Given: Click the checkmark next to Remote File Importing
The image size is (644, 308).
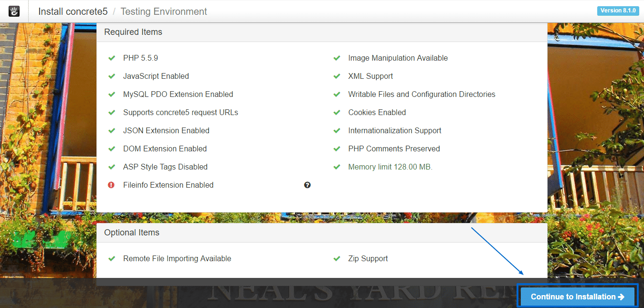Looking at the screenshot, I should (112, 258).
